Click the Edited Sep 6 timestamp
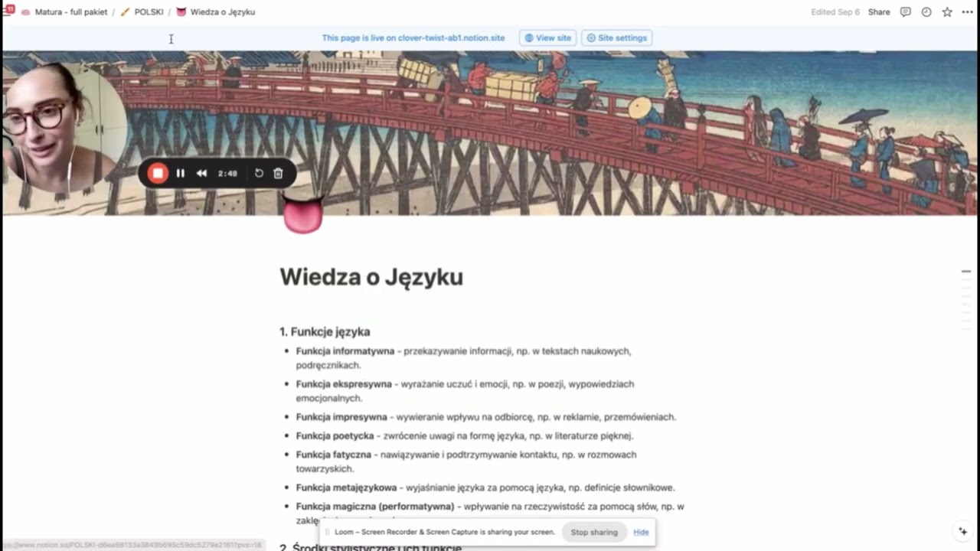Screen dimensions: 980x551 (x=835, y=12)
